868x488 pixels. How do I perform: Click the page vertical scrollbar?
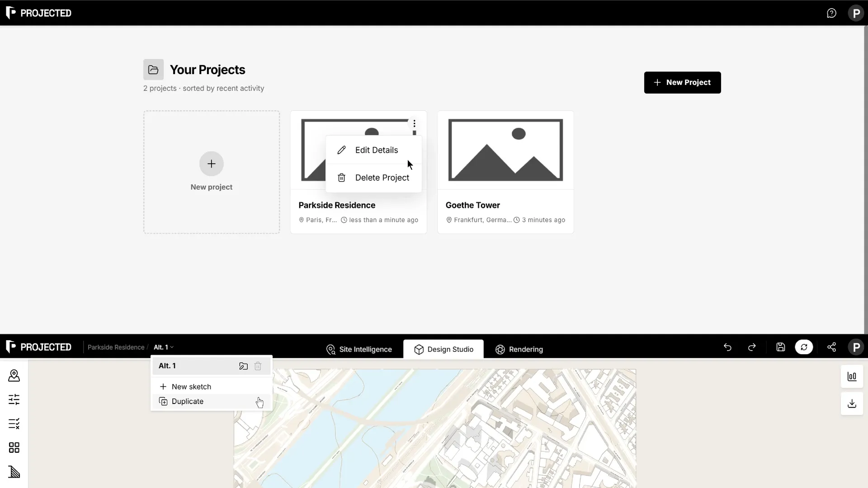(x=866, y=180)
